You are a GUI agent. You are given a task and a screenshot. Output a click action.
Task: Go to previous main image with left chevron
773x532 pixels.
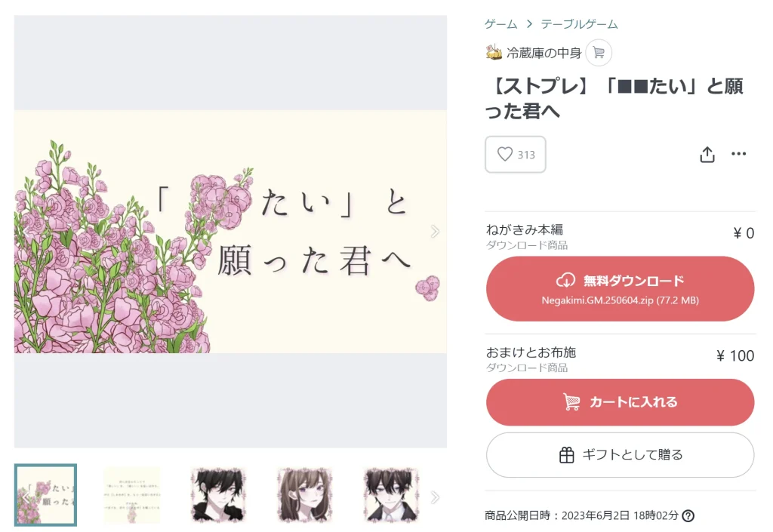(26, 232)
